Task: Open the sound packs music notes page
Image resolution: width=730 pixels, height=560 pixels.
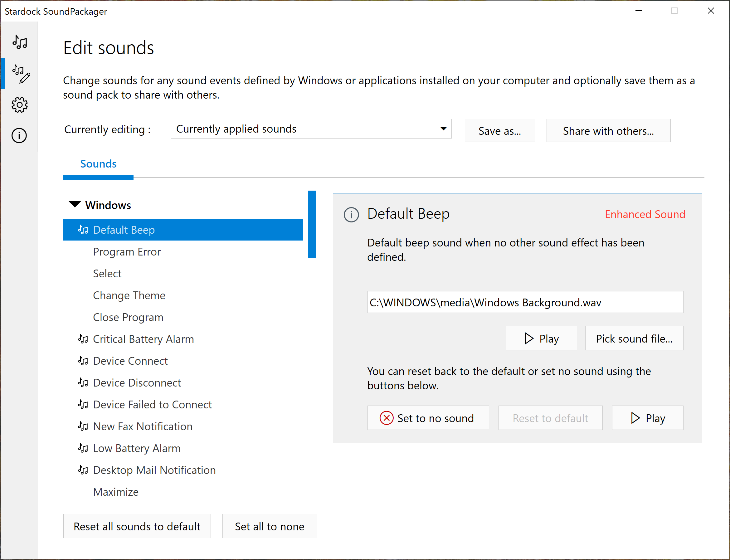Action: (20, 42)
